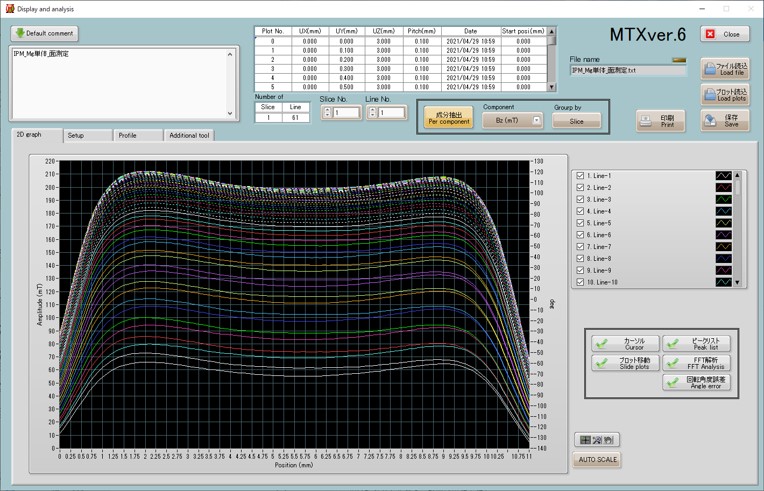Screen dimensions: 764x491
Task: Click UY(mm) value 0.500 in table
Action: 346,87
